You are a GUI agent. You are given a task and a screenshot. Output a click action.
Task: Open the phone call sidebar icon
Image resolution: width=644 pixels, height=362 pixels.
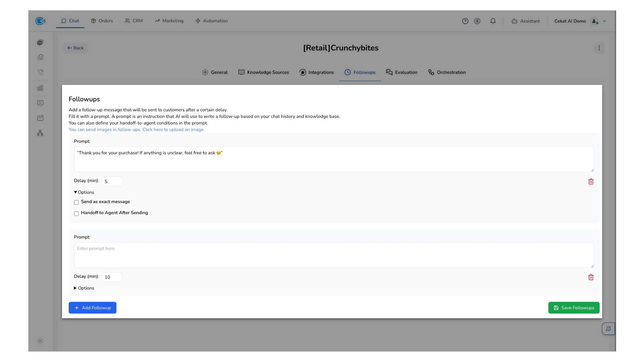pos(40,72)
